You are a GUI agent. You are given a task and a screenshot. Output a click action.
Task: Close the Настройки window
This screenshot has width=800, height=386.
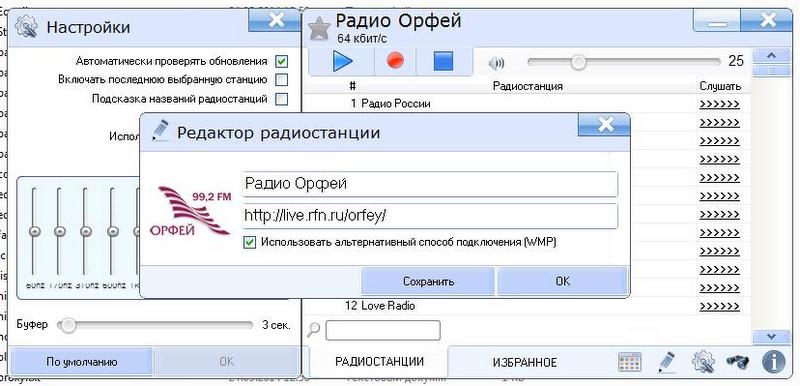tap(276, 20)
